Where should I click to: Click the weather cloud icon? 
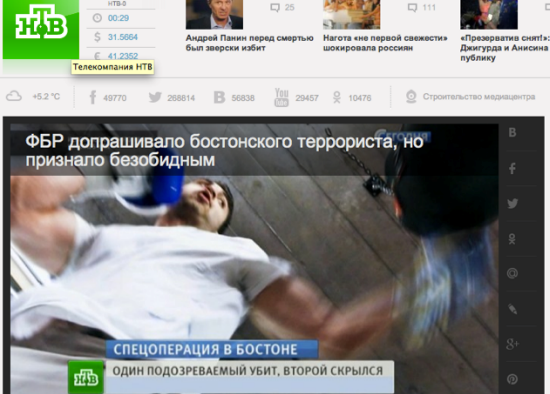[x=14, y=96]
